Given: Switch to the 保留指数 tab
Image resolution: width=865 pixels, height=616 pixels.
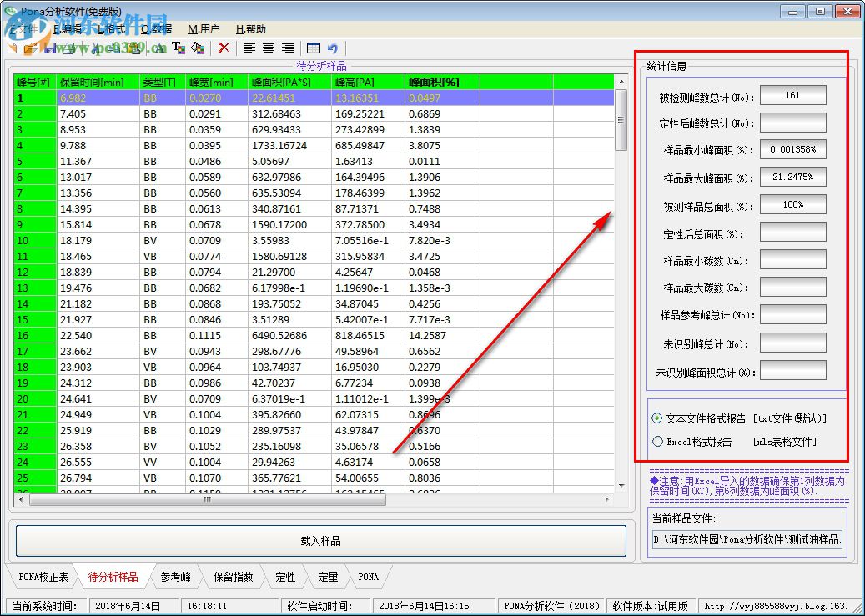Looking at the screenshot, I should click(233, 577).
